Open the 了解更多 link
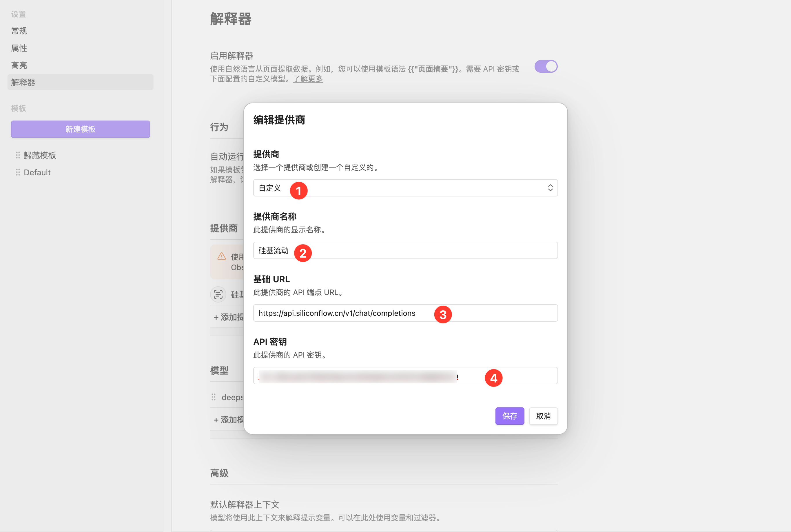Image resolution: width=791 pixels, height=532 pixels. point(308,79)
